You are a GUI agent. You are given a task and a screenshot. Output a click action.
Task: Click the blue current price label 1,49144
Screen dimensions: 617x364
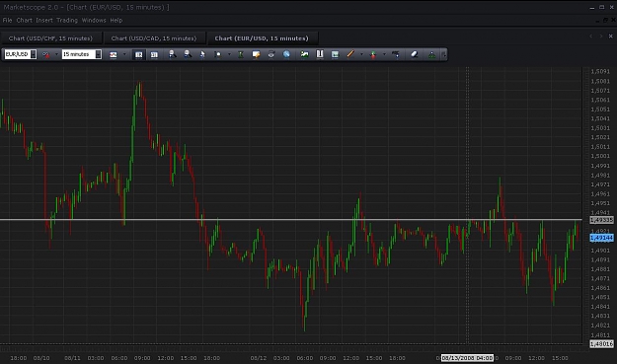601,238
